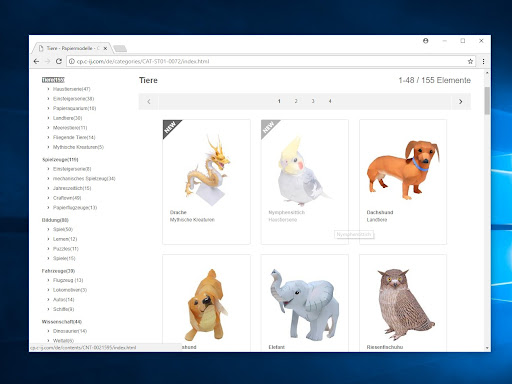Bookmark page with the star icon
Image resolution: width=512 pixels, height=384 pixels.
coord(470,61)
